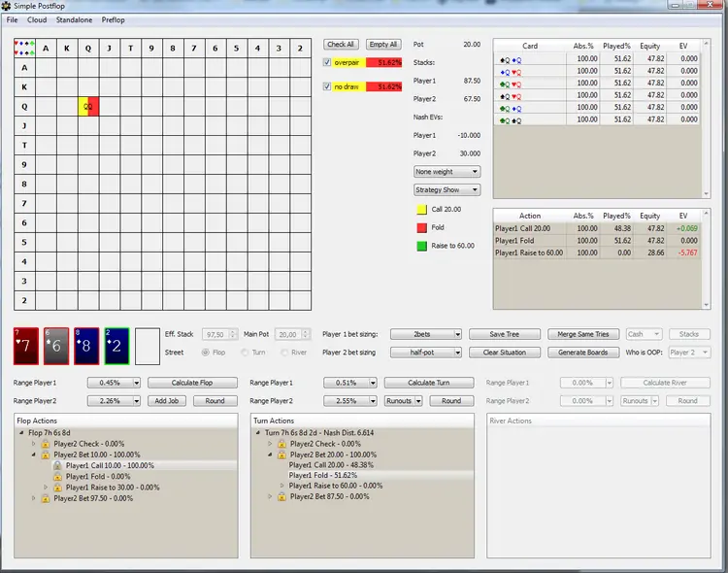Image resolution: width=728 pixels, height=573 pixels.
Task: Select Turn row Player1 Fold - 51.62%
Action: (x=322, y=475)
